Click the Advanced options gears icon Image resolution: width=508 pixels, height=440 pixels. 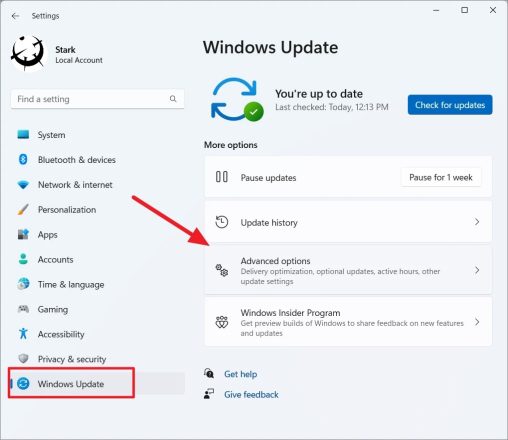coord(222,270)
